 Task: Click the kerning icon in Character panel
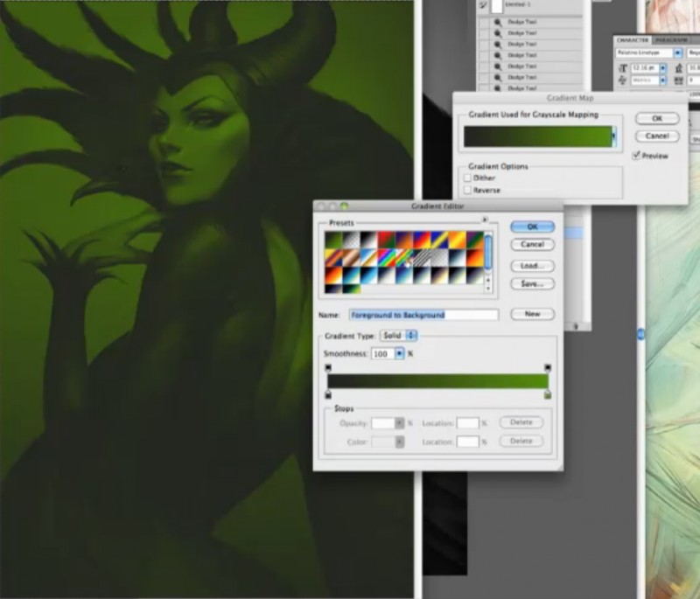(x=623, y=80)
